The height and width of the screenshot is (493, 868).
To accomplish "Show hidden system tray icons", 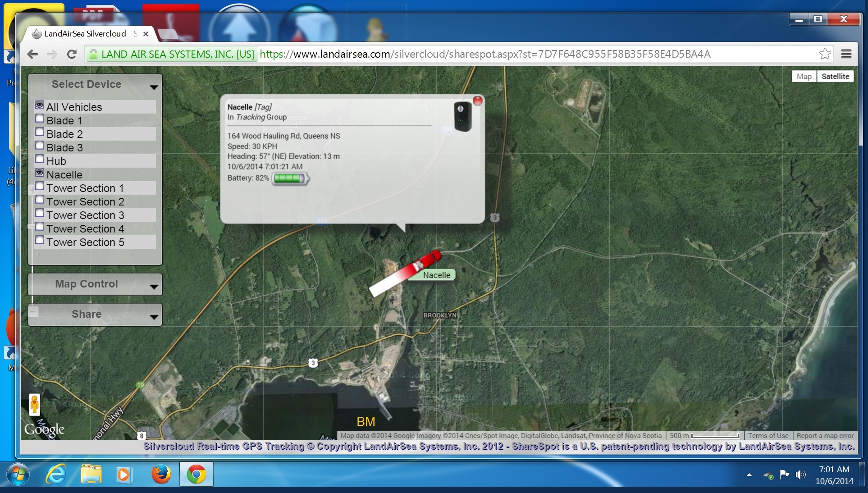I will tap(749, 475).
